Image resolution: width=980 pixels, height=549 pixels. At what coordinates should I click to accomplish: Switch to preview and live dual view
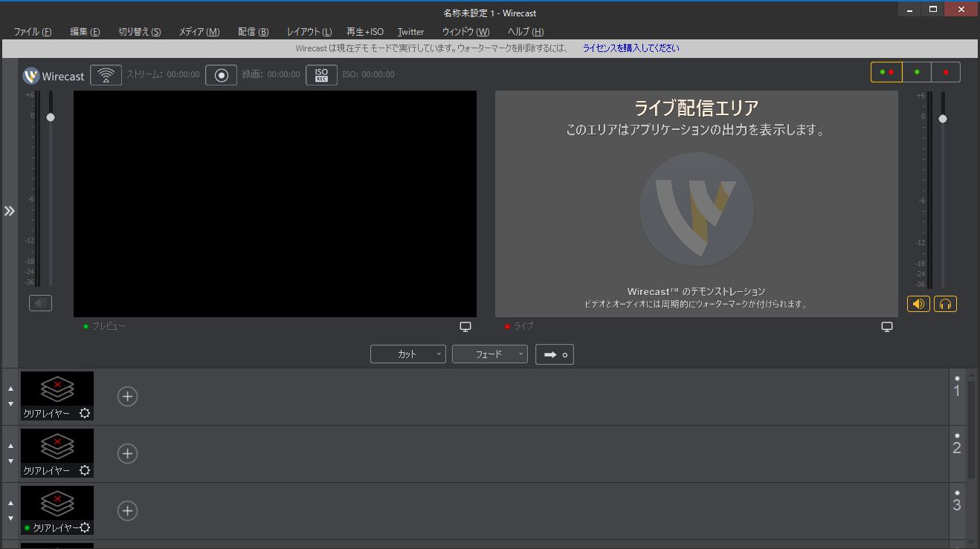(886, 72)
